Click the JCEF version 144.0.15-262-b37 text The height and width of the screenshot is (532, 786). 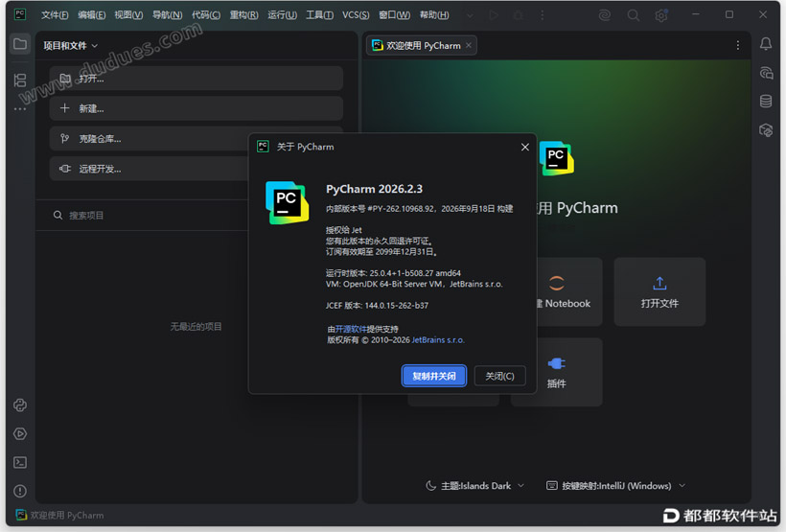pyautogui.click(x=377, y=306)
